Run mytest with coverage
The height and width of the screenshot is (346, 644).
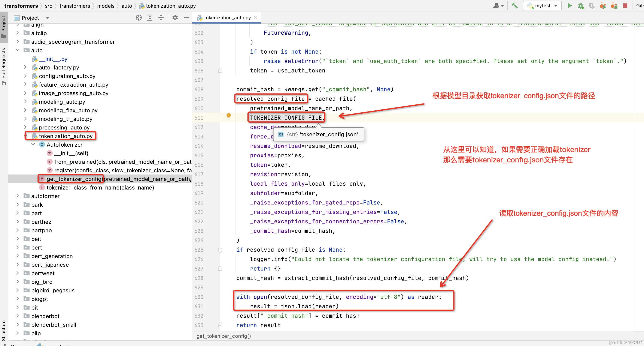point(592,6)
